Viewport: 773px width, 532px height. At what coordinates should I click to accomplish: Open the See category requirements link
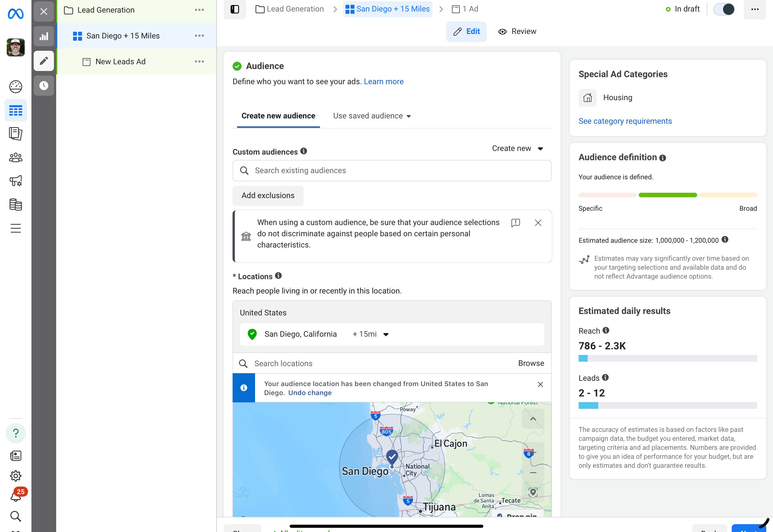[624, 121]
